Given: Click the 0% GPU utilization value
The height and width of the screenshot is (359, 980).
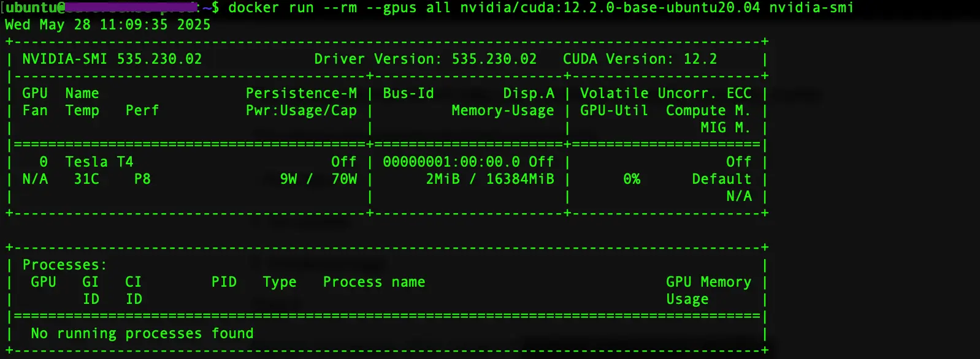Looking at the screenshot, I should tap(632, 179).
